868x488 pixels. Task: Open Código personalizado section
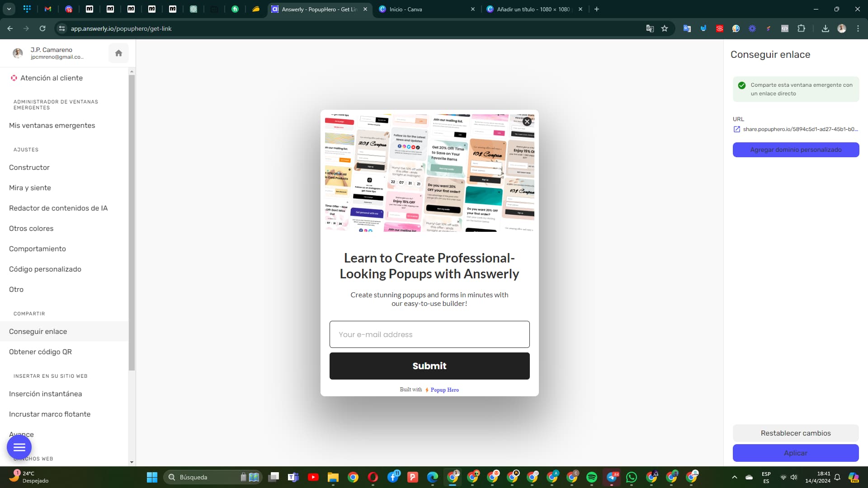[45, 269]
